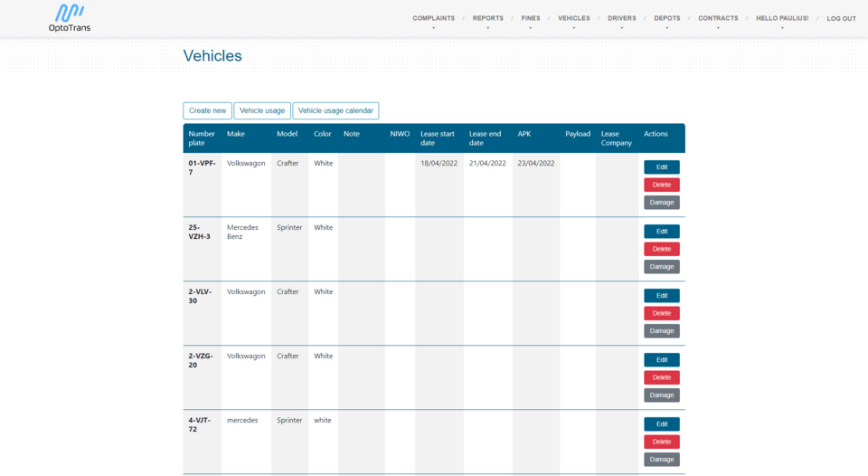Report damage for vehicle 25-VZH-3
Image resolution: width=868 pixels, height=476 pixels.
662,267
